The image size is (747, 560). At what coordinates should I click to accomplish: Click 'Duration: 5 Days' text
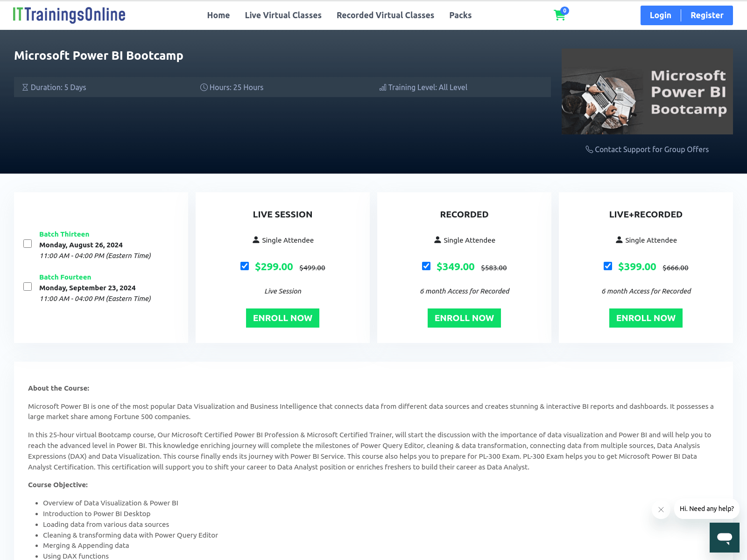click(58, 87)
